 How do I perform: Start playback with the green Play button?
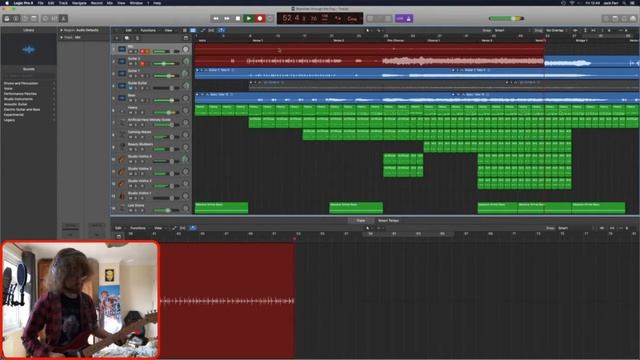point(249,18)
